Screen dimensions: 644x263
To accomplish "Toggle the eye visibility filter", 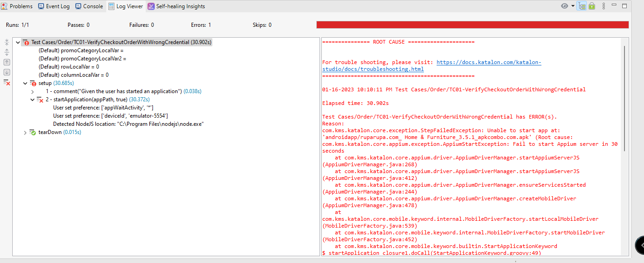I will (x=564, y=6).
